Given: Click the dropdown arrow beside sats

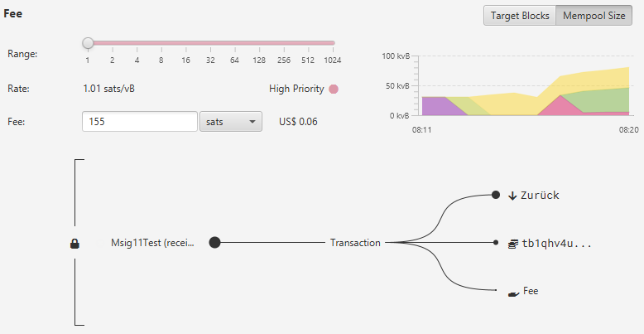Looking at the screenshot, I should (252, 122).
